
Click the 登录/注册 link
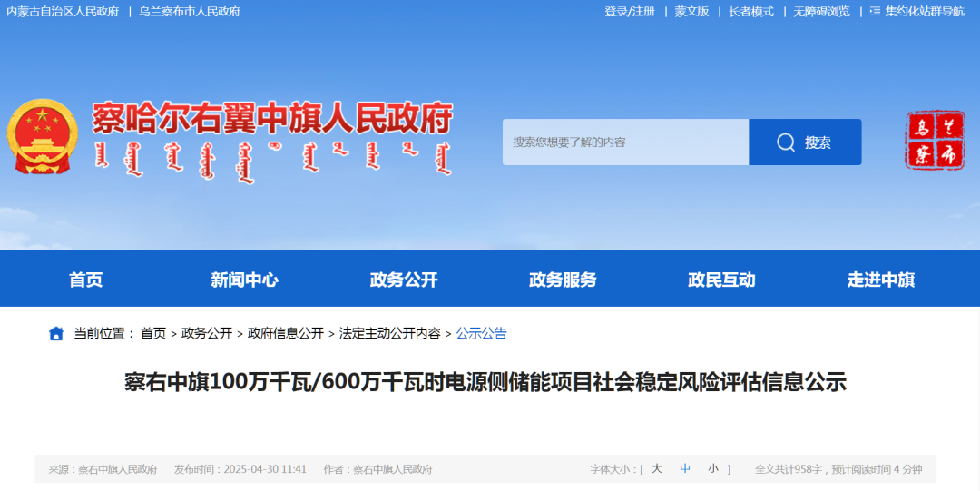pyautogui.click(x=630, y=12)
